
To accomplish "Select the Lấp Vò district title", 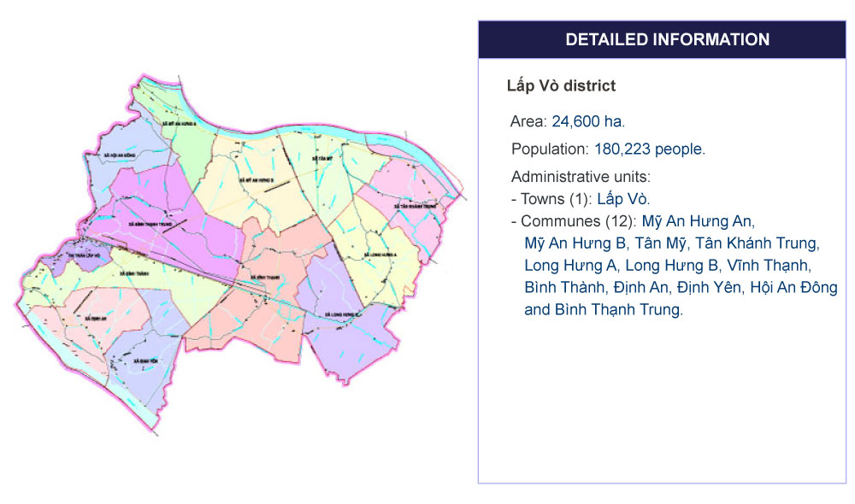I will click(x=561, y=86).
